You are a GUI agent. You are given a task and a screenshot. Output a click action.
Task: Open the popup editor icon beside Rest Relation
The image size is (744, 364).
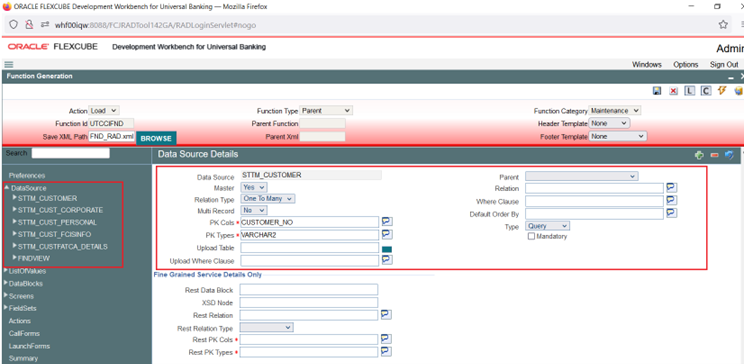387,314
